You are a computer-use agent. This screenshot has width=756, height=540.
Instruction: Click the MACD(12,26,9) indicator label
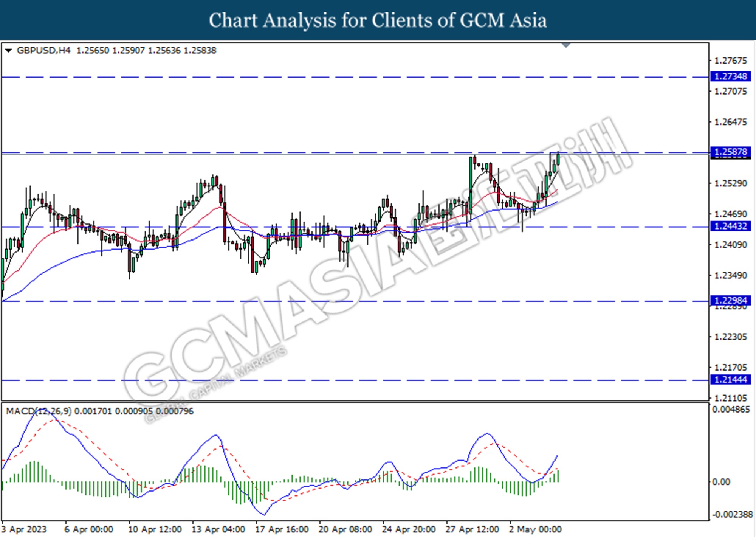tap(39, 411)
